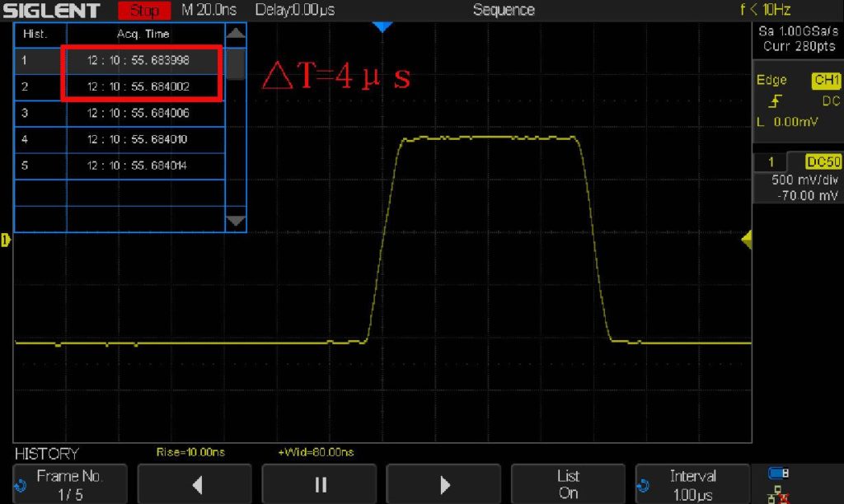Turn off the List display via List On softkey

[x=567, y=483]
